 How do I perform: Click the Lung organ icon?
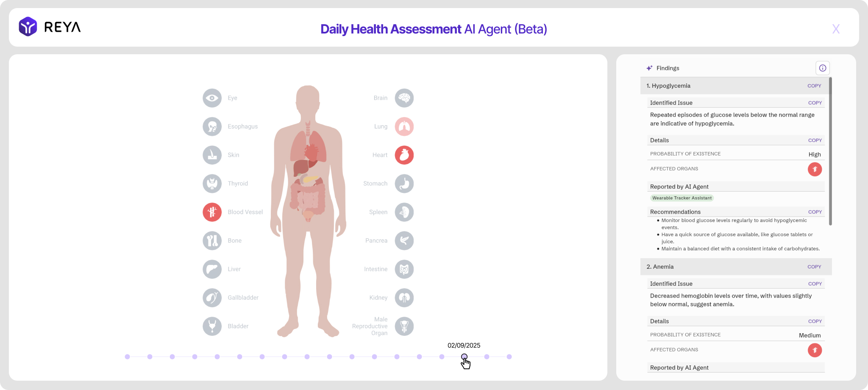pos(404,126)
